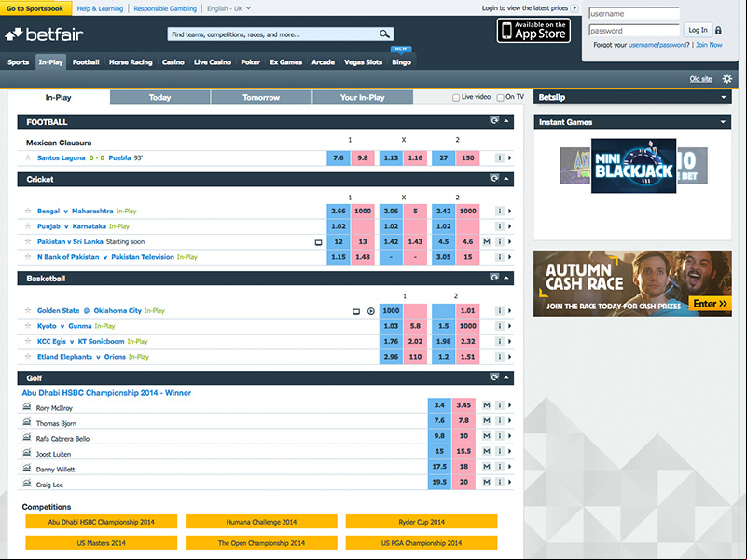Open the Help & Learning link

[100, 8]
